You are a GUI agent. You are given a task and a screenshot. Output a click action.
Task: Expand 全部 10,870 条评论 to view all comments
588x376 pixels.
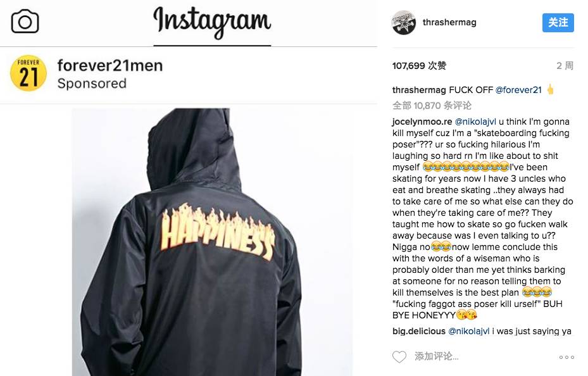(432, 106)
